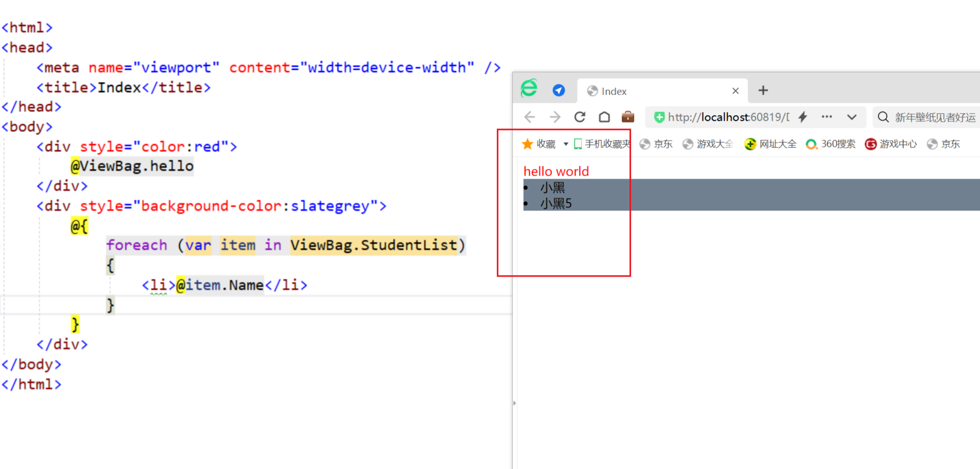This screenshot has width=980, height=469.
Task: Click the browser forward arrow
Action: click(x=555, y=117)
